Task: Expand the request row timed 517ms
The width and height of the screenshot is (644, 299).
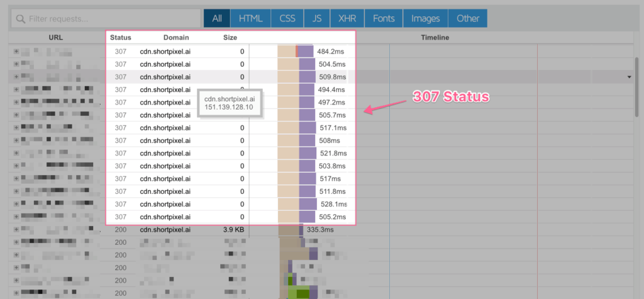Action: tap(16, 179)
